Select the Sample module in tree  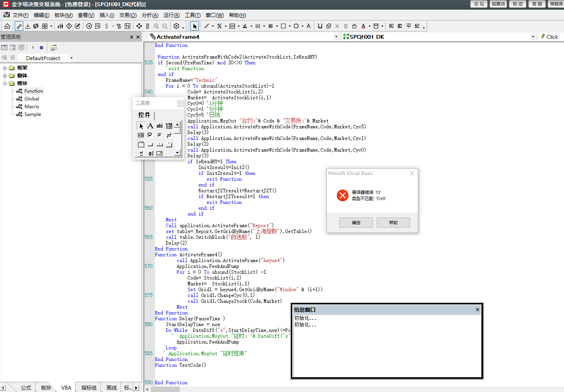33,114
